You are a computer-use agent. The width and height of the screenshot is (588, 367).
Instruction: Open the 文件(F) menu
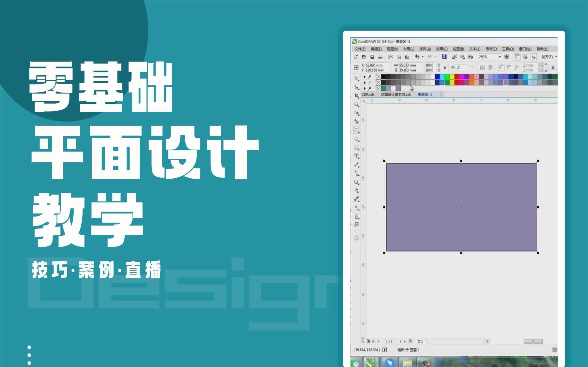[360, 49]
